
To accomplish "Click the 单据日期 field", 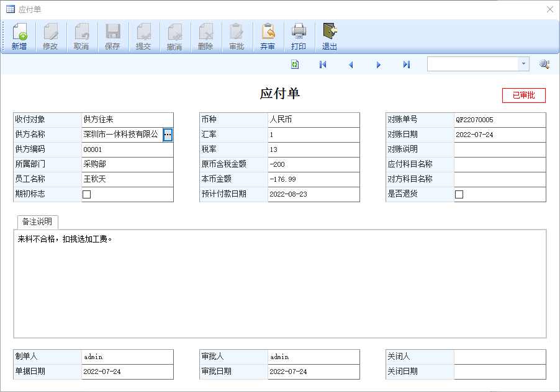I will pyautogui.click(x=127, y=372).
